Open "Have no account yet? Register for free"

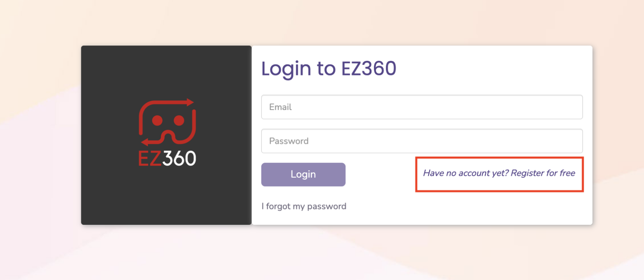[499, 174]
